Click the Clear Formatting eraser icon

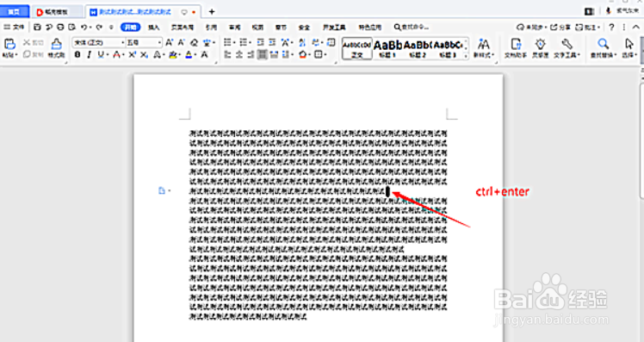point(194,42)
